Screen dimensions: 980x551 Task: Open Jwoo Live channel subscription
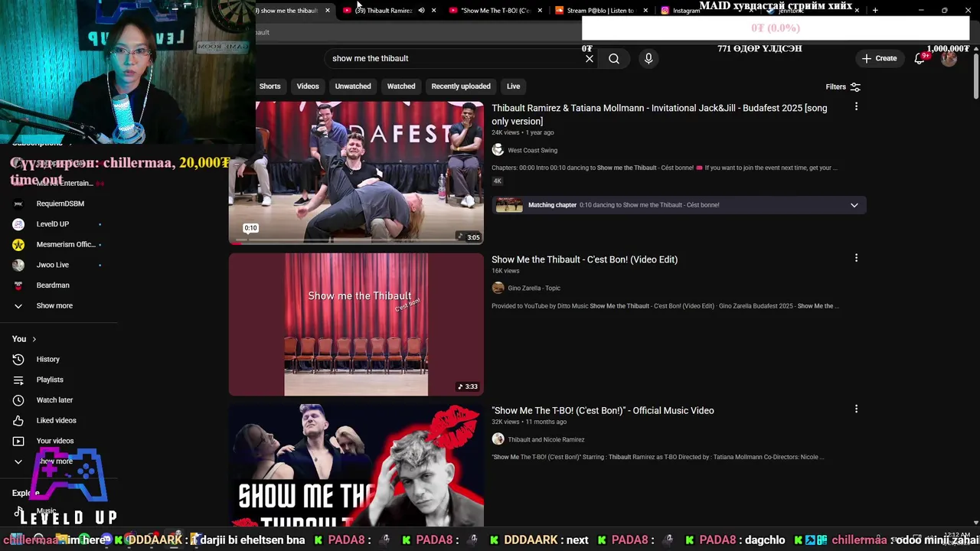pyautogui.click(x=53, y=265)
